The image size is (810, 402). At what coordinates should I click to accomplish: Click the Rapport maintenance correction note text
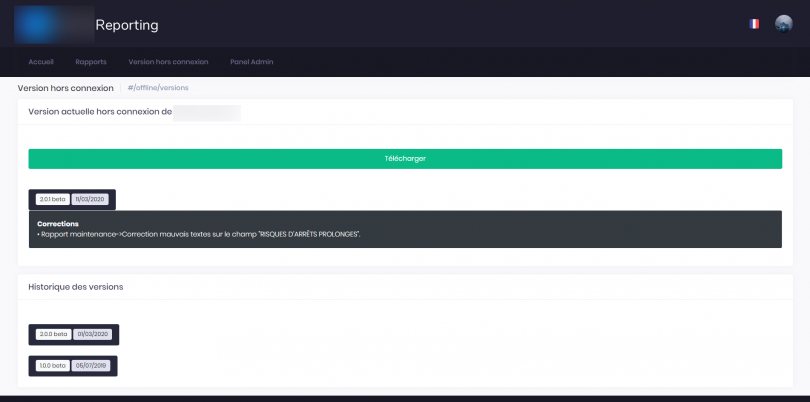tap(198, 234)
